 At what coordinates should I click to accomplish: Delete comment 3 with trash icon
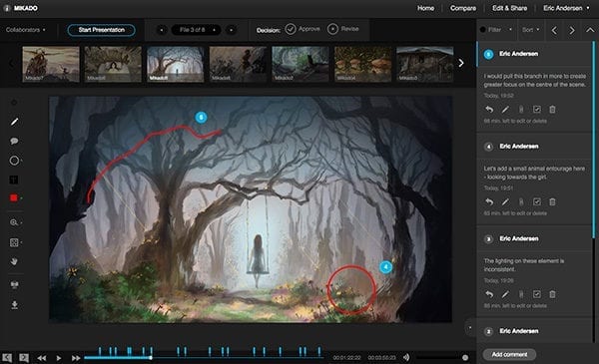click(552, 294)
